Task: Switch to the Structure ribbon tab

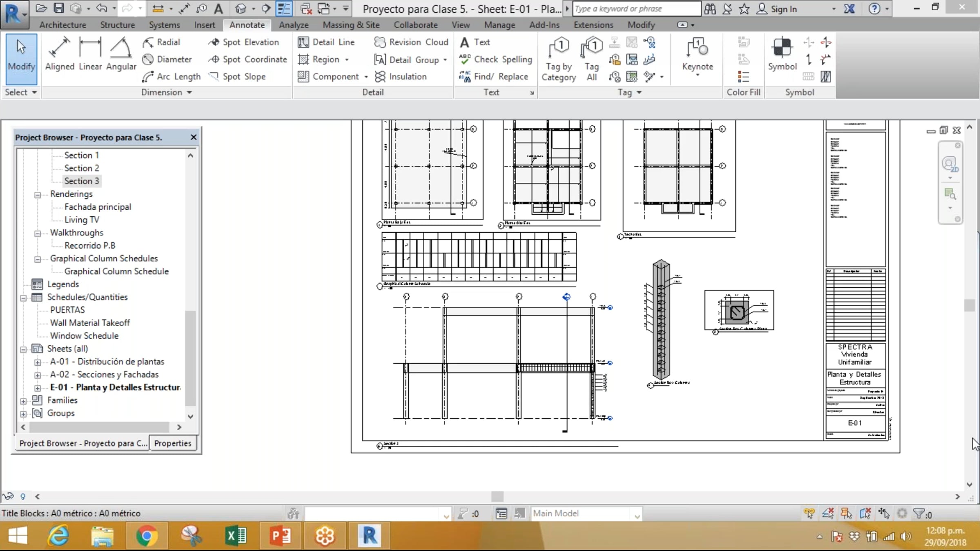Action: pyautogui.click(x=117, y=25)
